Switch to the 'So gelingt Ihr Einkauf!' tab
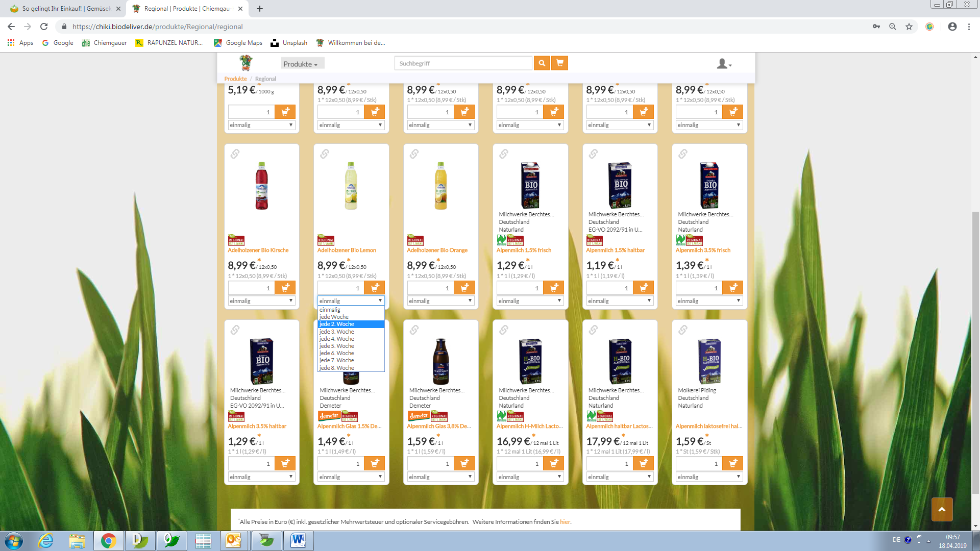This screenshot has width=980, height=551. click(x=65, y=9)
